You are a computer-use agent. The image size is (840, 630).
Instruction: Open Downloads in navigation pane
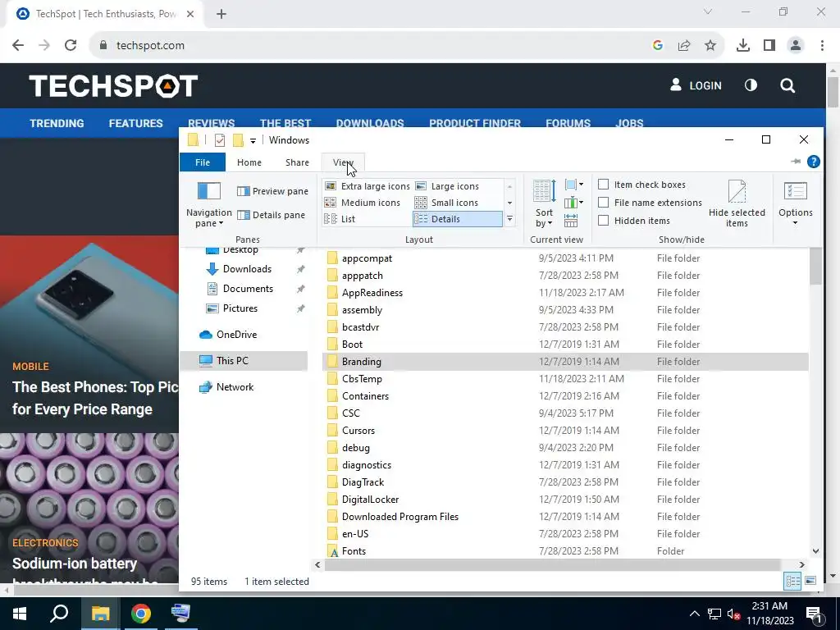coord(247,269)
